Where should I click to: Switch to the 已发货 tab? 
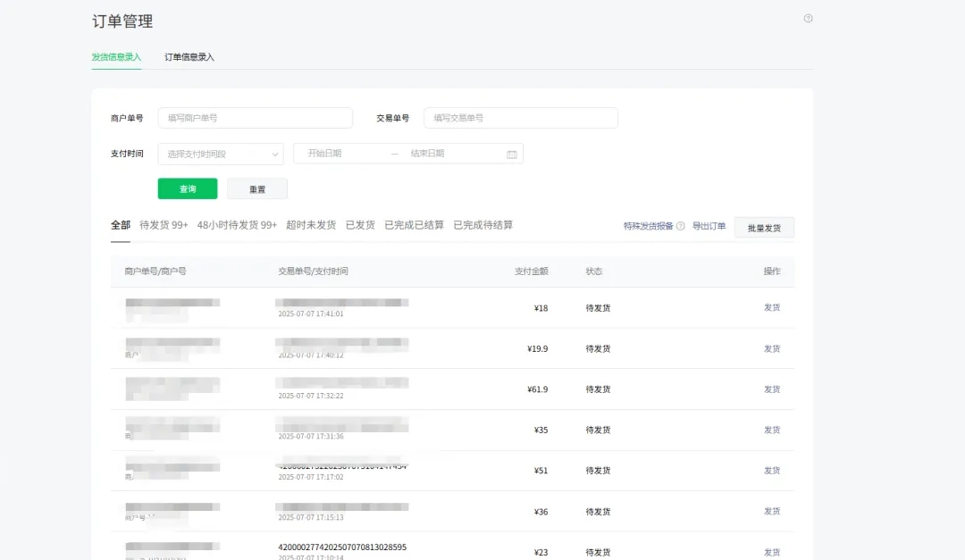click(x=360, y=225)
